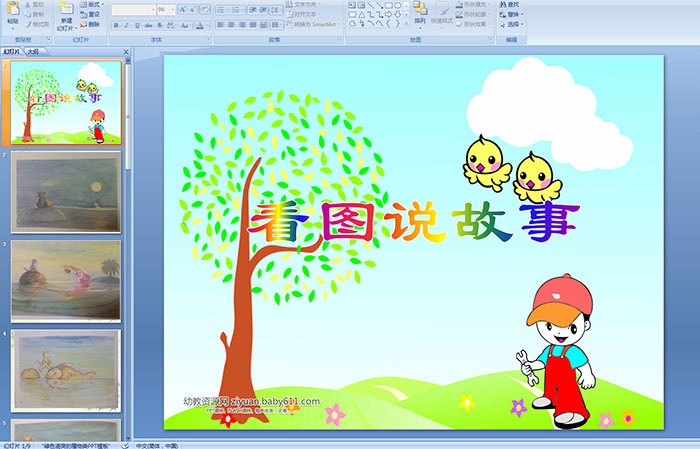Click the Shrink Font icon

pyautogui.click(x=193, y=10)
